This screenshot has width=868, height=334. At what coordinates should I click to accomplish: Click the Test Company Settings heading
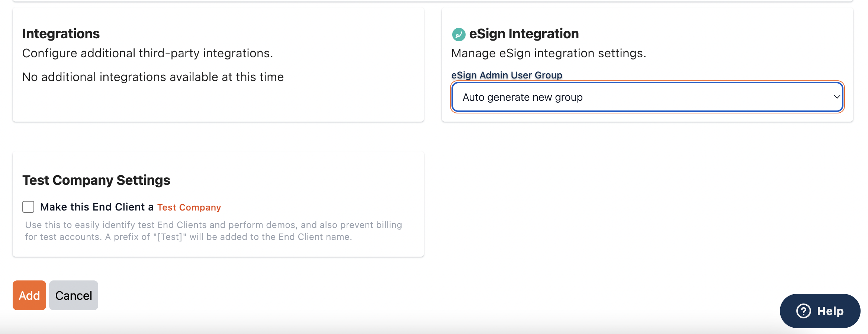point(96,180)
